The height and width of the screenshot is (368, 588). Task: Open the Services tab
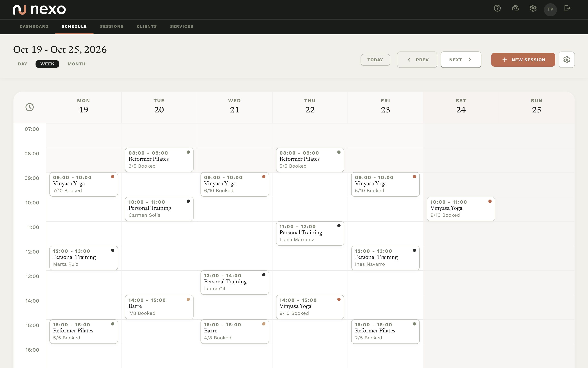click(x=182, y=27)
